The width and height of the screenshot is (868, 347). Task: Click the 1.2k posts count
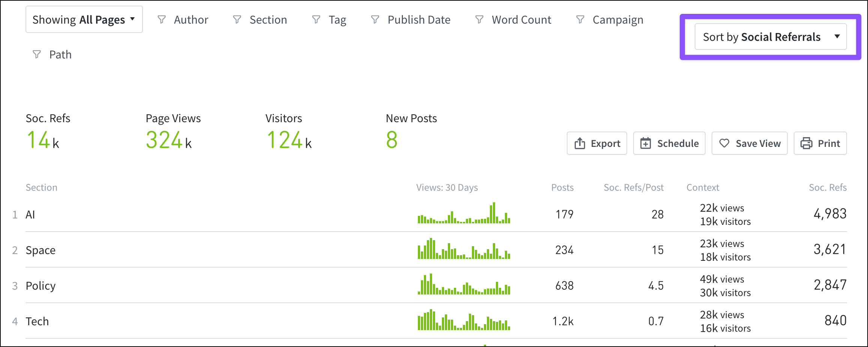tap(563, 321)
